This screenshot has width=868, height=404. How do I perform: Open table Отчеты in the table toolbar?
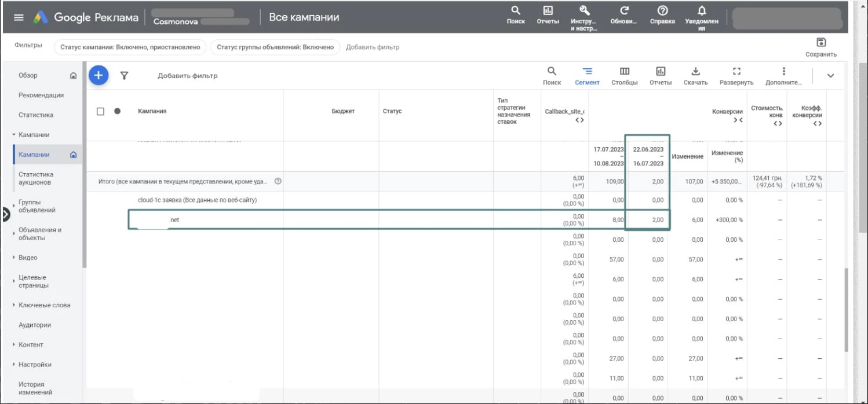(661, 76)
